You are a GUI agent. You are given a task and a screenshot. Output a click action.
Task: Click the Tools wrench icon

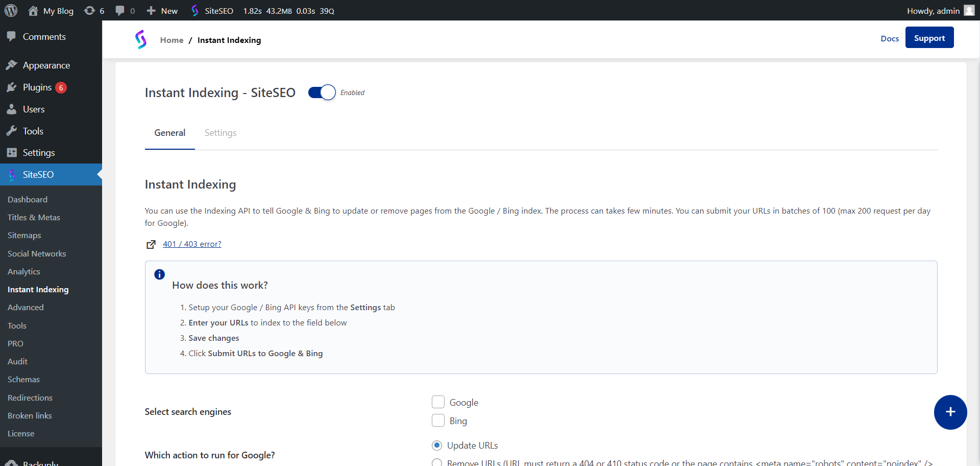tap(11, 131)
